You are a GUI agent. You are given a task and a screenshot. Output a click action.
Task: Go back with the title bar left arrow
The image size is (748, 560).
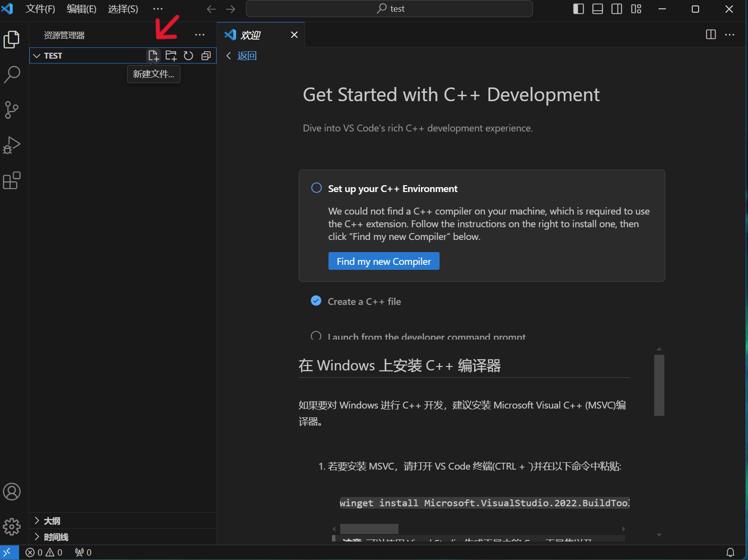click(x=211, y=9)
